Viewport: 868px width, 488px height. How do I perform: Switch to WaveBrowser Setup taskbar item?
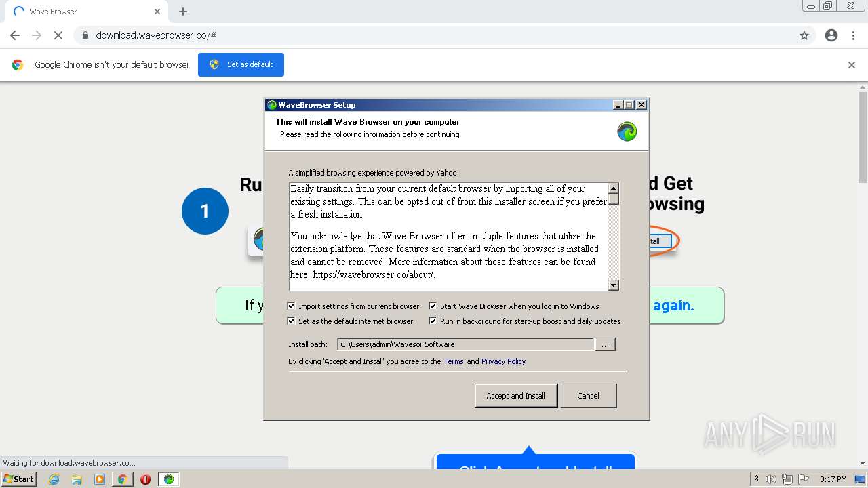pos(168,479)
